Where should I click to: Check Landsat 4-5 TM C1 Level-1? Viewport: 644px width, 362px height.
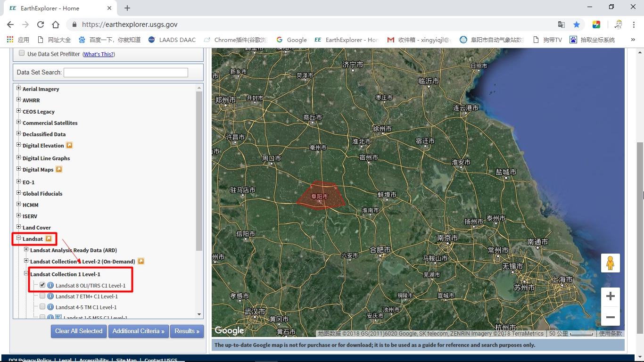pyautogui.click(x=42, y=307)
